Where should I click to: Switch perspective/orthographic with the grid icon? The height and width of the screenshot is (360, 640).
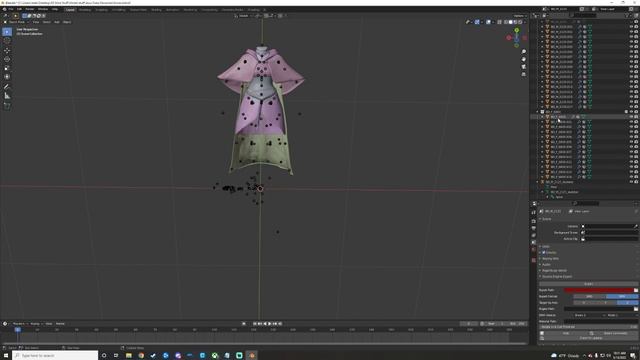coord(524,74)
